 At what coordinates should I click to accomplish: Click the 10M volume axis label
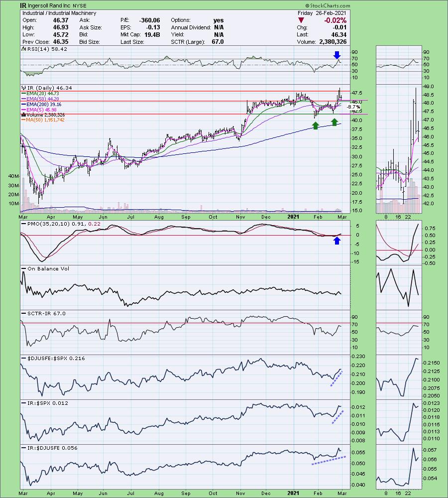[x=13, y=204]
